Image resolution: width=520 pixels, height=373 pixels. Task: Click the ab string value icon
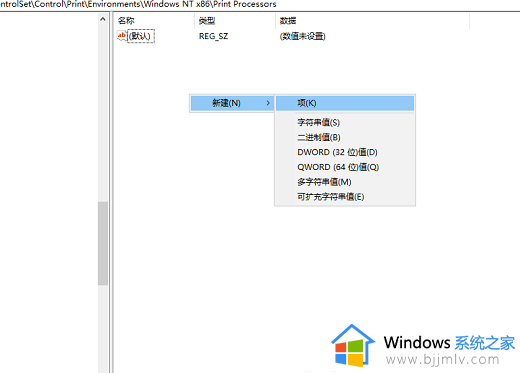122,36
